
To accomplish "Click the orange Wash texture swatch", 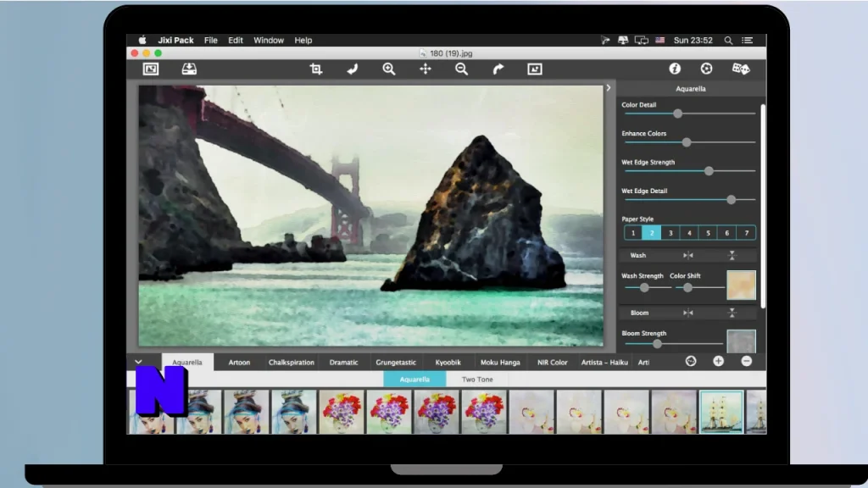I will 741,285.
